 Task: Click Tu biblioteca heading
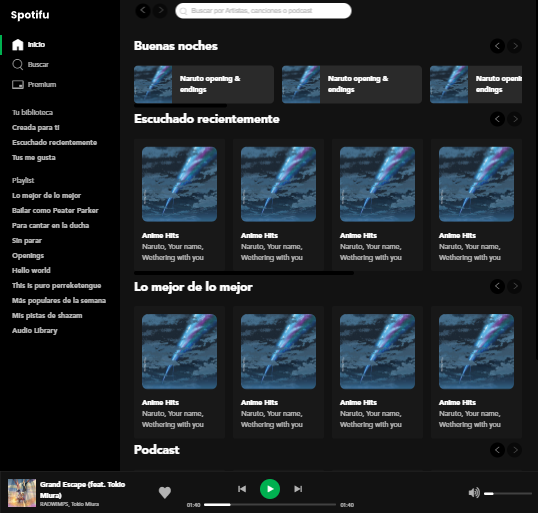click(x=33, y=113)
